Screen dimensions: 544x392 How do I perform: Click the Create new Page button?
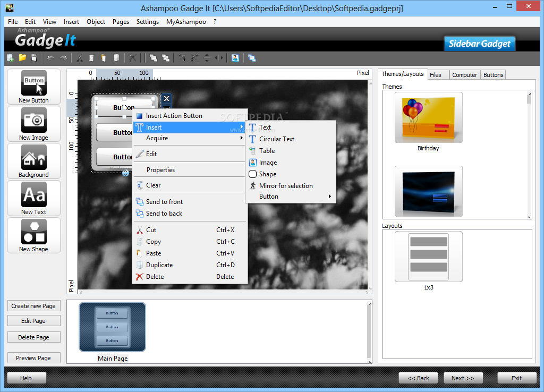[33, 306]
